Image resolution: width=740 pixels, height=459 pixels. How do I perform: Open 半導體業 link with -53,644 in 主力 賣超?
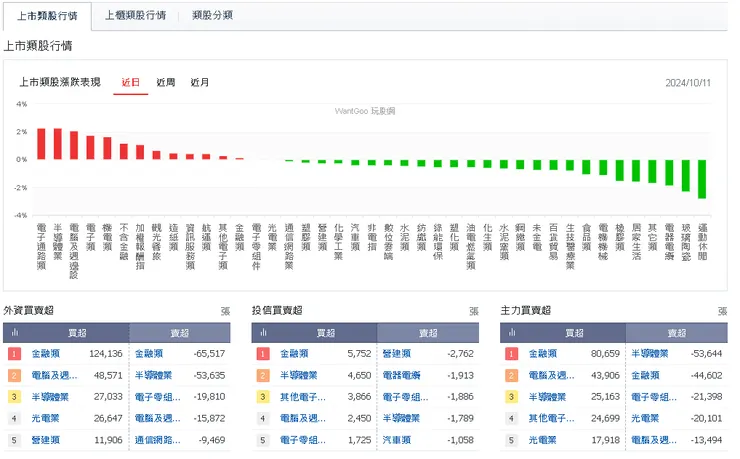650,354
